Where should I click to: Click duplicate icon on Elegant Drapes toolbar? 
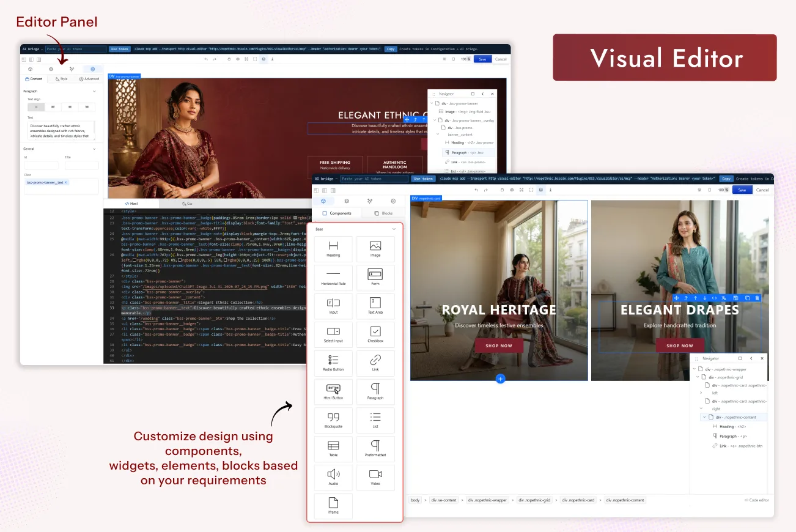click(x=747, y=298)
